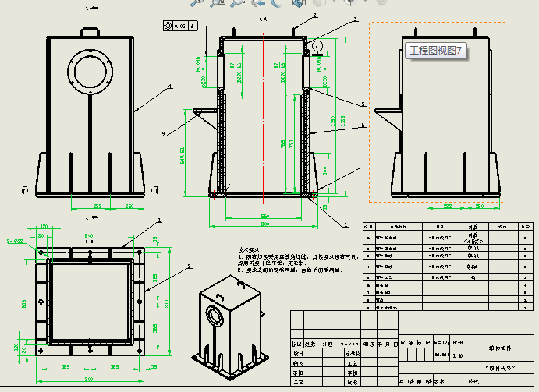
Task: Select balloon 9 near the bracket
Action: tap(163, 133)
